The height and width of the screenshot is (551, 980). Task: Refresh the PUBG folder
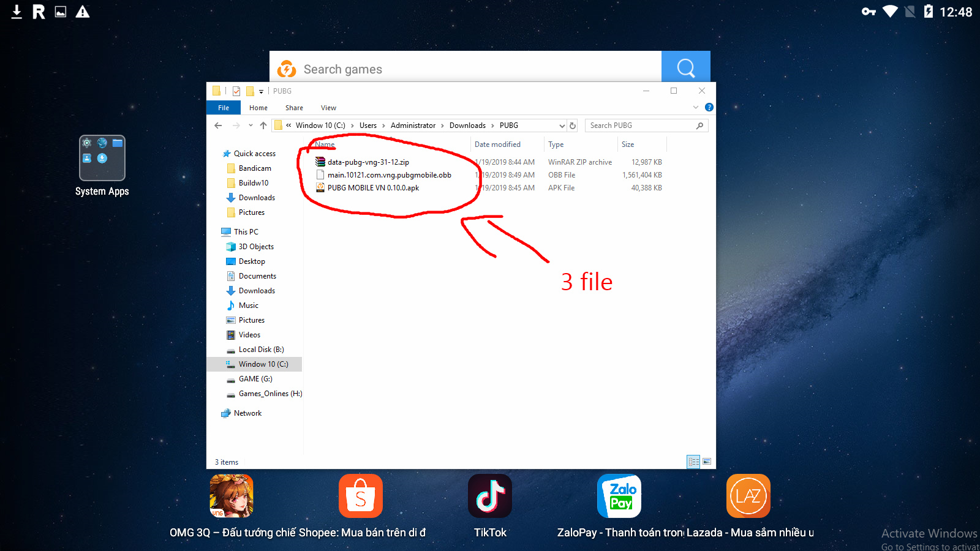tap(573, 126)
